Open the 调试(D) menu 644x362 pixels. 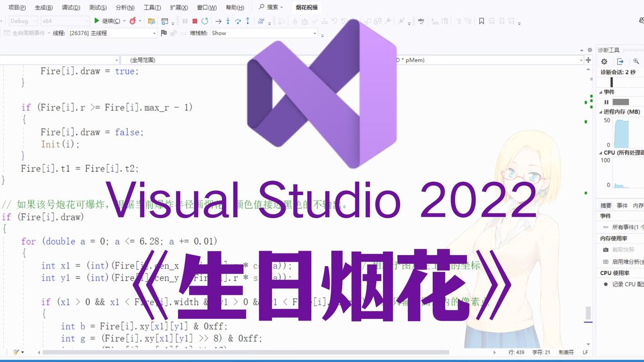pos(71,7)
